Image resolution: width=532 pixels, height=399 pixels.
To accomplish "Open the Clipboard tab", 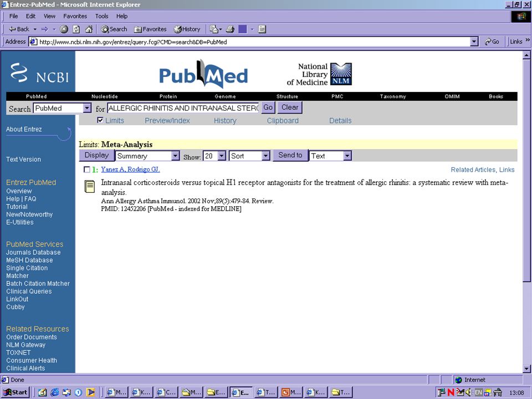I will [x=283, y=120].
